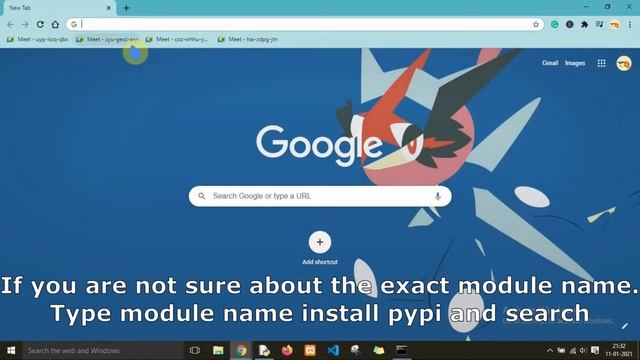The height and width of the screenshot is (360, 640).
Task: Open the Python file icon on taskbar
Action: click(264, 351)
